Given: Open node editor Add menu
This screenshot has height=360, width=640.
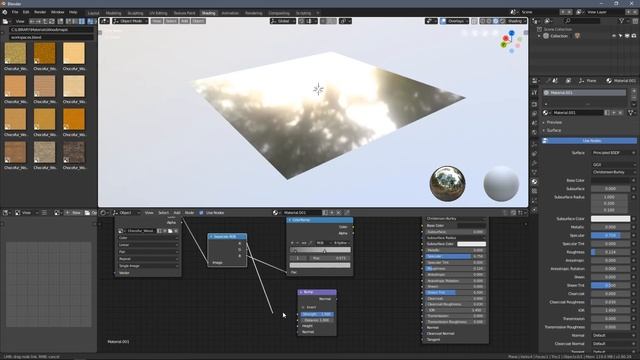Looking at the screenshot, I should (177, 213).
